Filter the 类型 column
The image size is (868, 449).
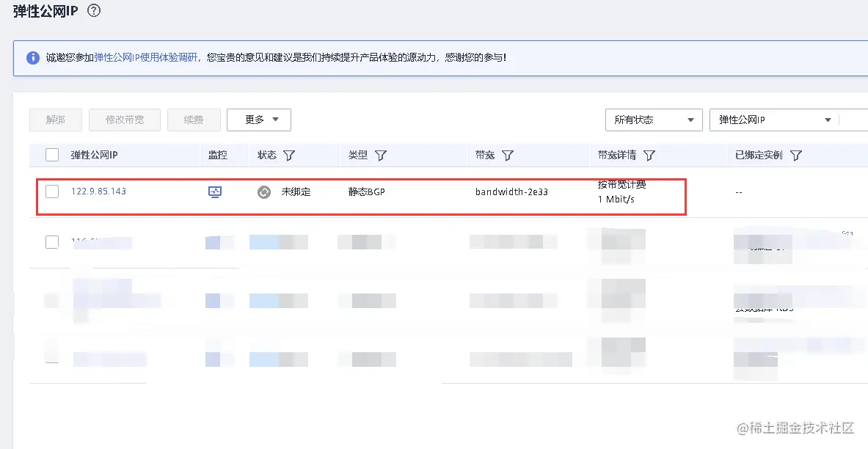(x=381, y=156)
